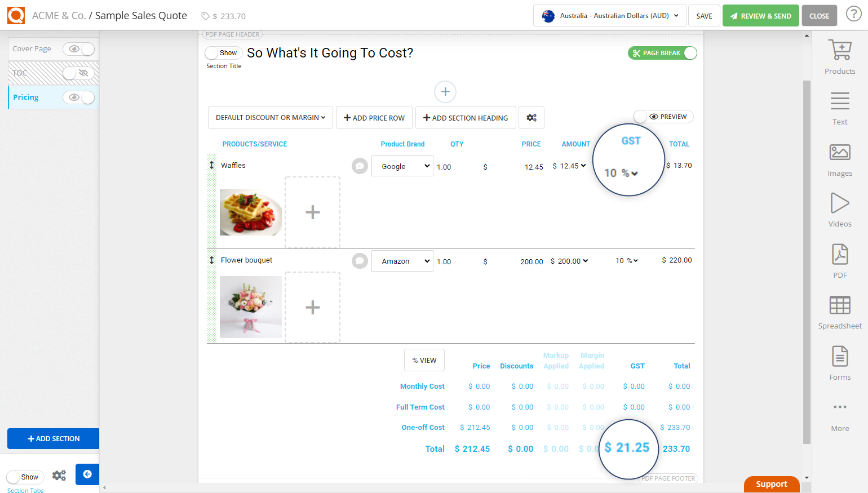
Task: Click REVIEW & SEND
Action: point(760,15)
